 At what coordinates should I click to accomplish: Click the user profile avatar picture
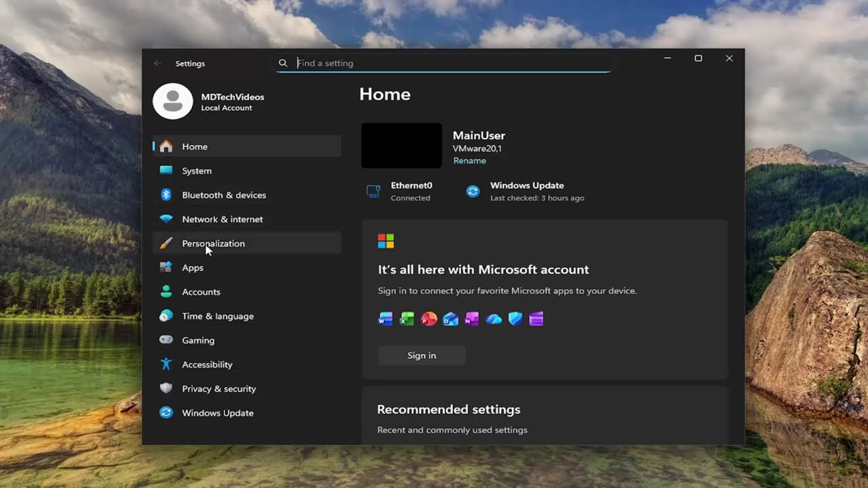pos(173,101)
